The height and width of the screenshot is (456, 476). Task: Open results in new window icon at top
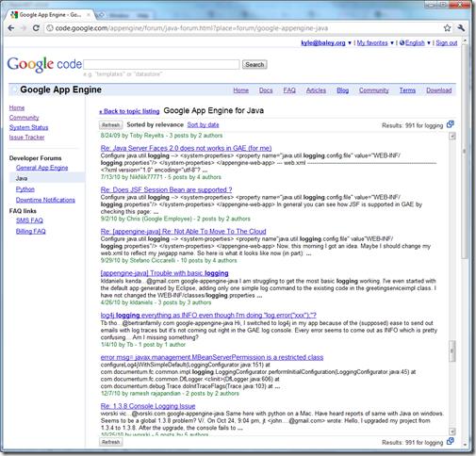(x=451, y=124)
